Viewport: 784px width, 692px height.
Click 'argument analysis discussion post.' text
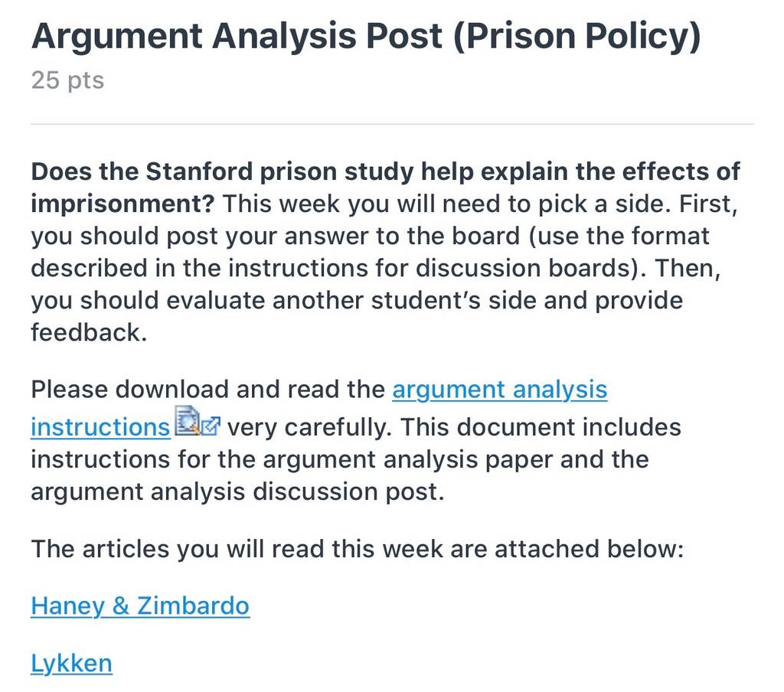[237, 491]
